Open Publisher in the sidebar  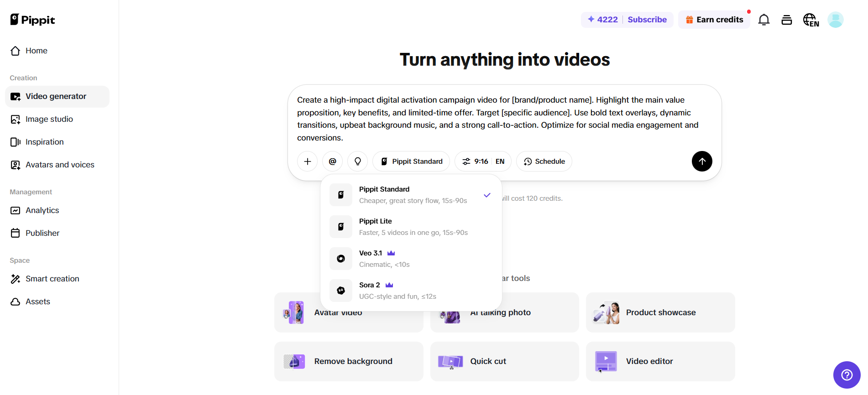coord(57,233)
